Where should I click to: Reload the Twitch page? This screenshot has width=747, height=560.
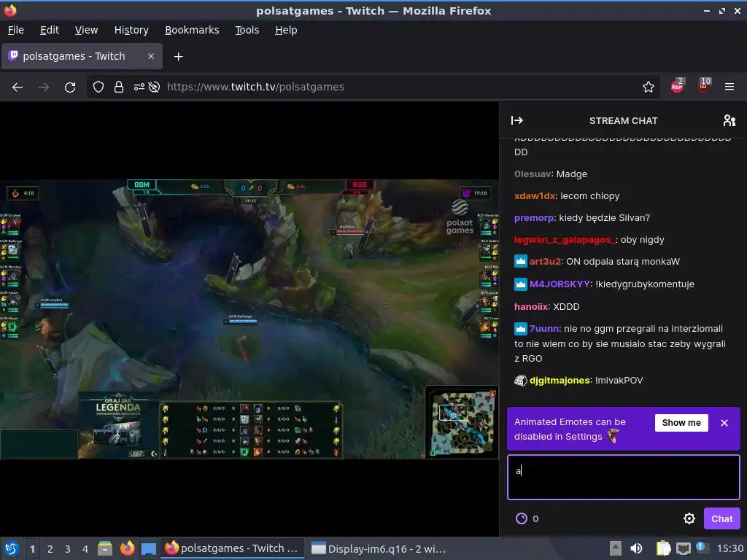(70, 87)
